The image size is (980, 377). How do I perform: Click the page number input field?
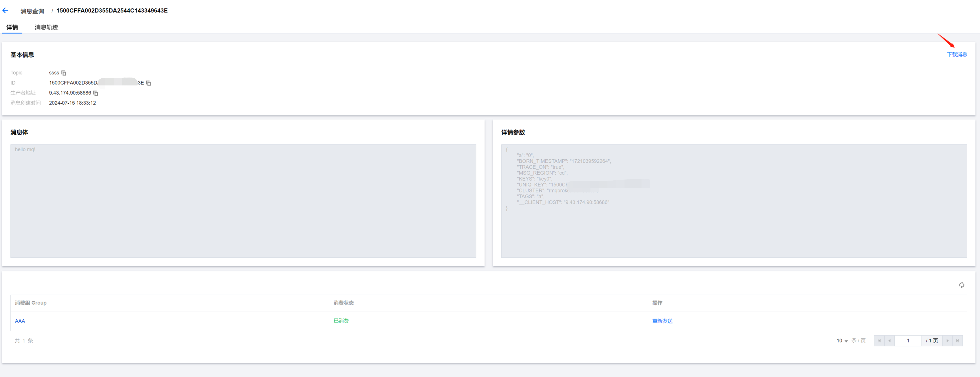tap(908, 340)
